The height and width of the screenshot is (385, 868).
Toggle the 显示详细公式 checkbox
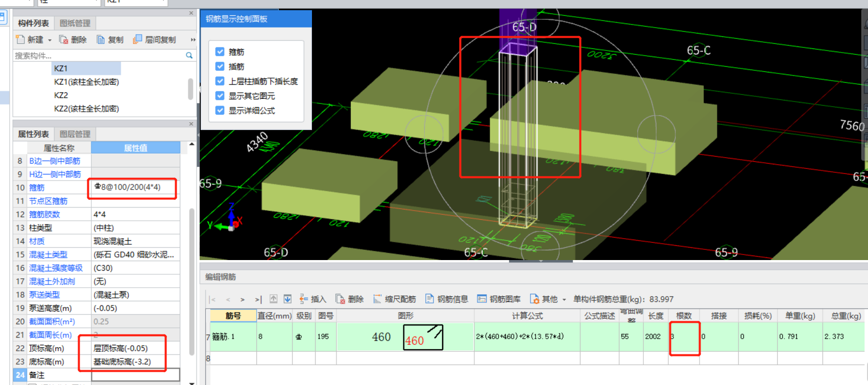point(220,110)
